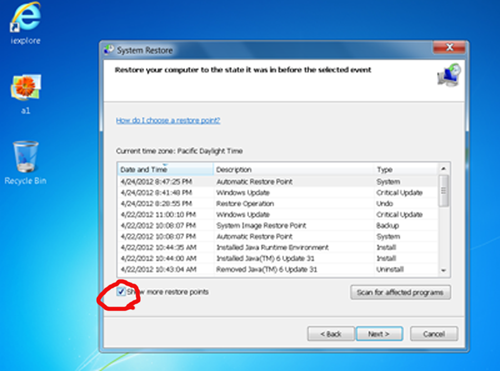Image resolution: width=500 pixels, height=371 pixels.
Task: Select Installed Java Runtime Environment row
Action: coord(278,248)
